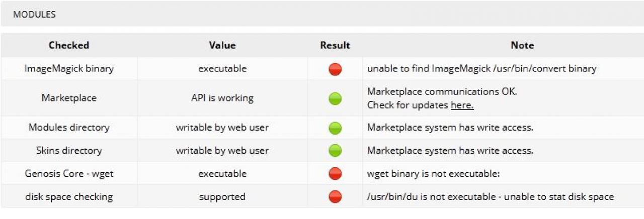Select the Marketplace row label
The width and height of the screenshot is (644, 219).
click(x=69, y=98)
